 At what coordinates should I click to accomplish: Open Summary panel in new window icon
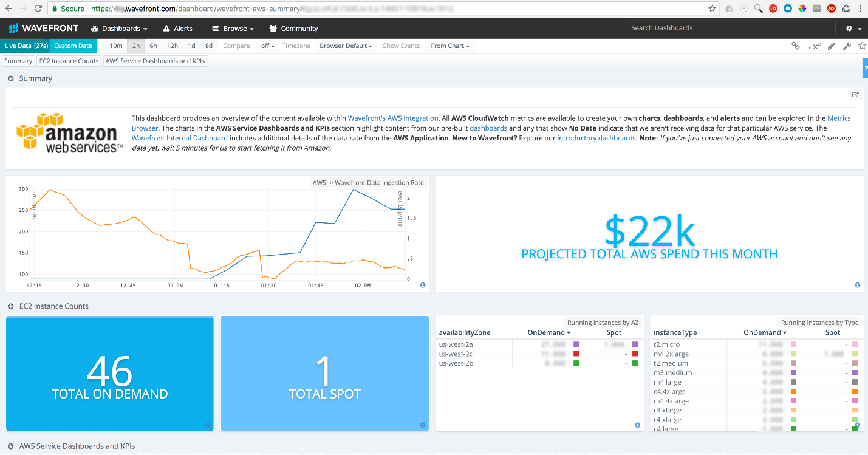coord(855,95)
